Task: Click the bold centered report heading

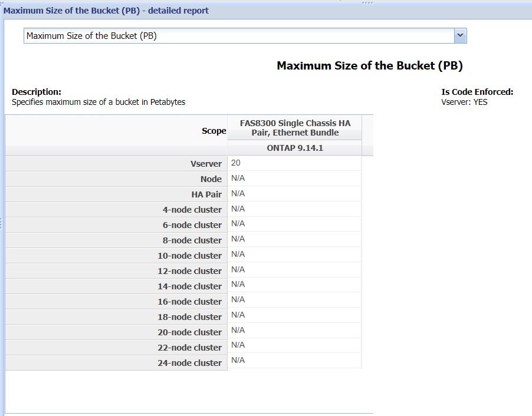Action: click(x=369, y=66)
